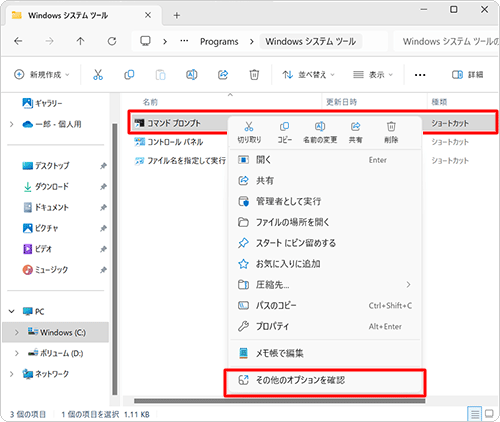Open ダウンロード in the navigation pane
The image size is (500, 422).
[x=46, y=187]
